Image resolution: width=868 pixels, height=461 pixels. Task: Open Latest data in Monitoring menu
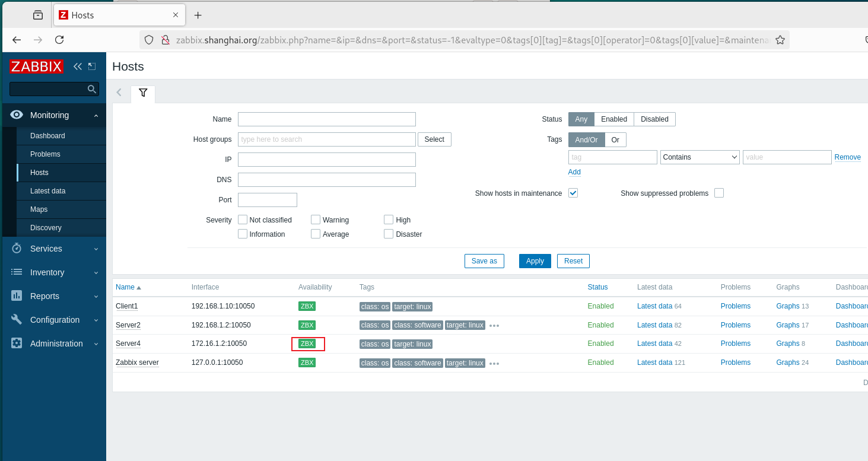pos(48,191)
